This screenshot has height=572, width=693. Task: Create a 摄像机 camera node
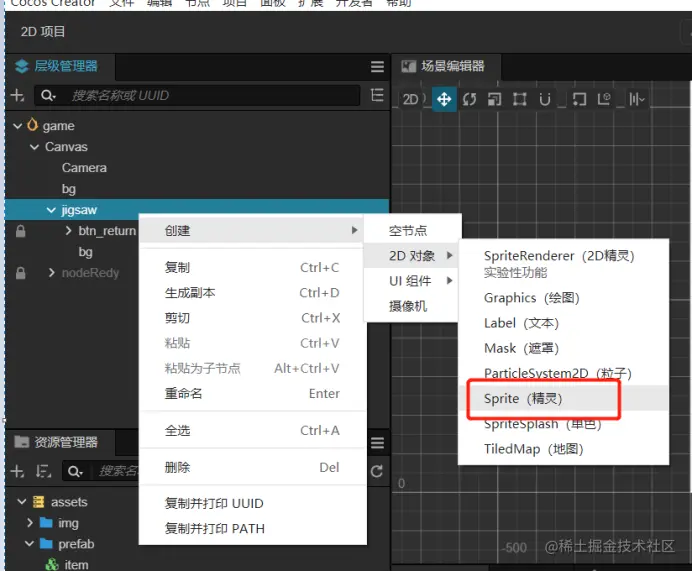click(412, 306)
